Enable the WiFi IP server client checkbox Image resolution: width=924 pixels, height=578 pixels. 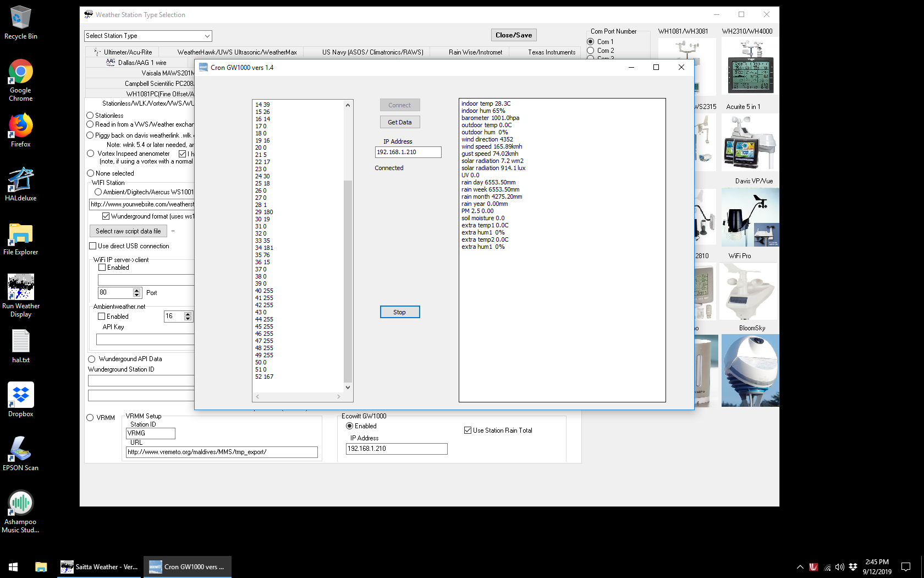[x=102, y=268]
